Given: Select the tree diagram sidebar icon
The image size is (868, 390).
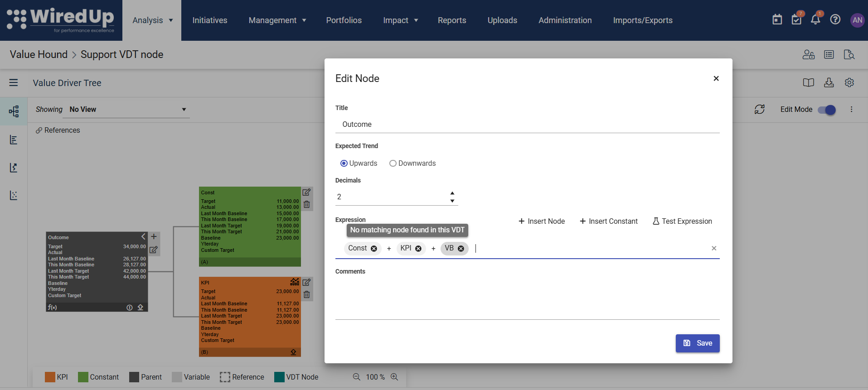Looking at the screenshot, I should pyautogui.click(x=14, y=111).
